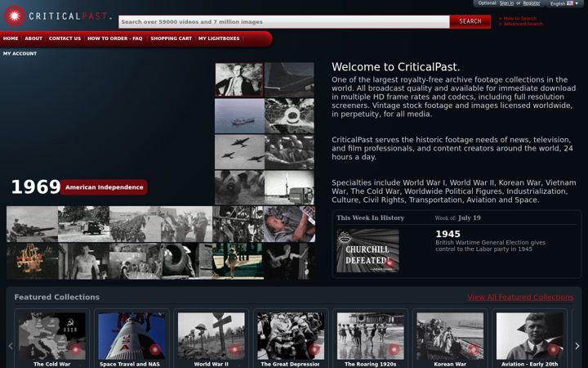Viewport: 588px width, 368px height.
Task: Click British Wartime General Election description text
Action: coord(490,245)
